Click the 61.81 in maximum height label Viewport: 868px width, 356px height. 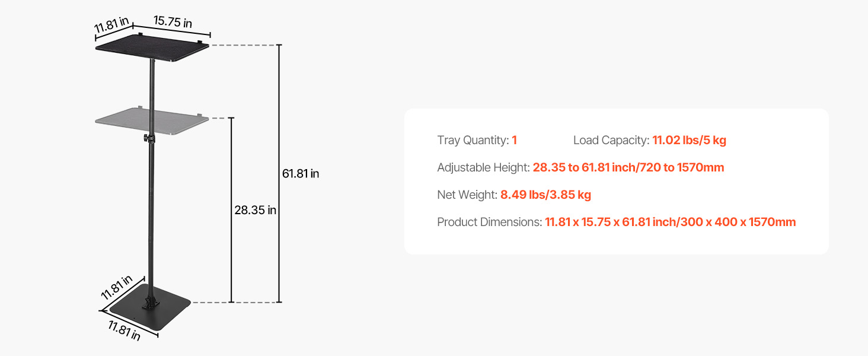tap(301, 174)
